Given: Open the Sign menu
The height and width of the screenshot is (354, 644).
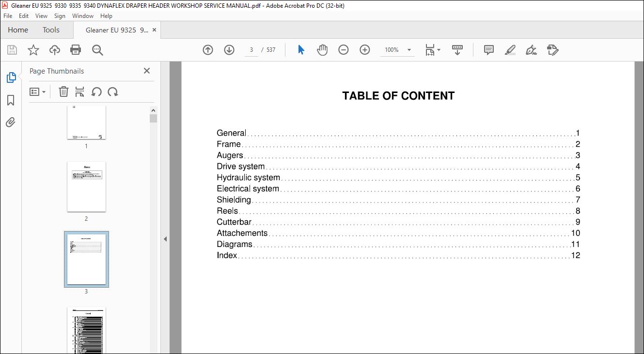Looking at the screenshot, I should [x=60, y=16].
